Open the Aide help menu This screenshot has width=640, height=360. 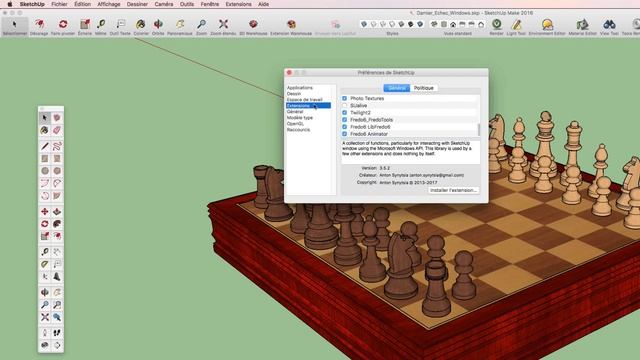(x=264, y=4)
